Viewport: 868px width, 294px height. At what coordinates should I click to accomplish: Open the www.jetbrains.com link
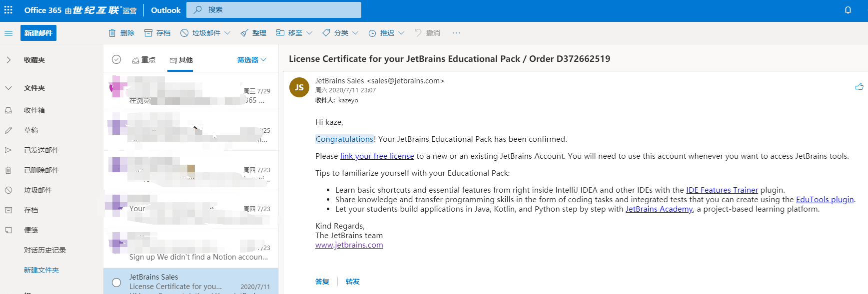point(349,245)
